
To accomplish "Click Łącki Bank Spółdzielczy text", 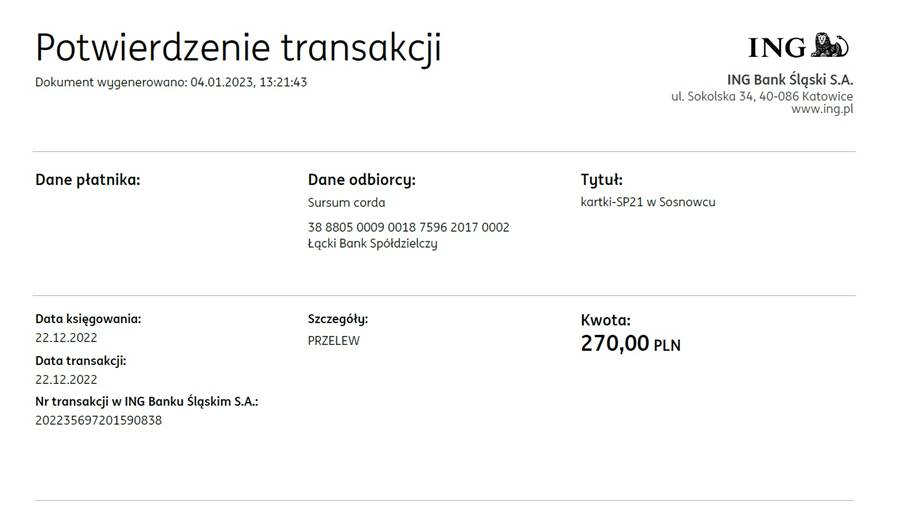I will [x=373, y=243].
